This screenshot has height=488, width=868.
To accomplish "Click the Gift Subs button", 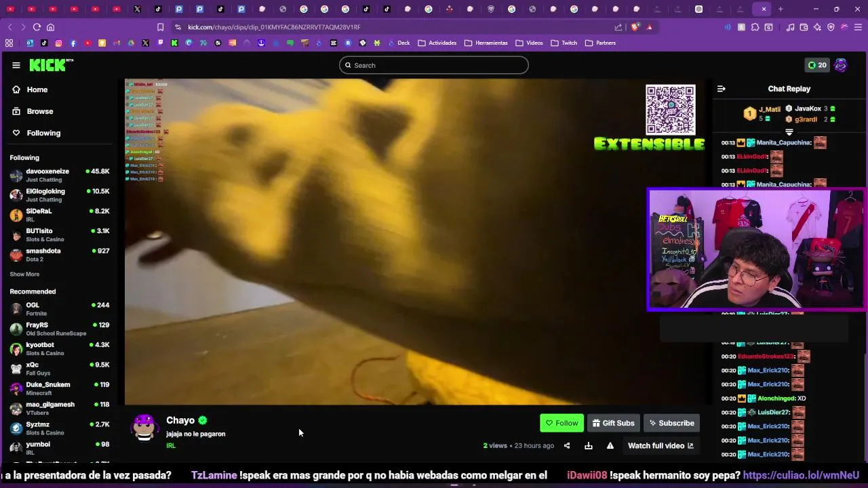I will tap(613, 423).
